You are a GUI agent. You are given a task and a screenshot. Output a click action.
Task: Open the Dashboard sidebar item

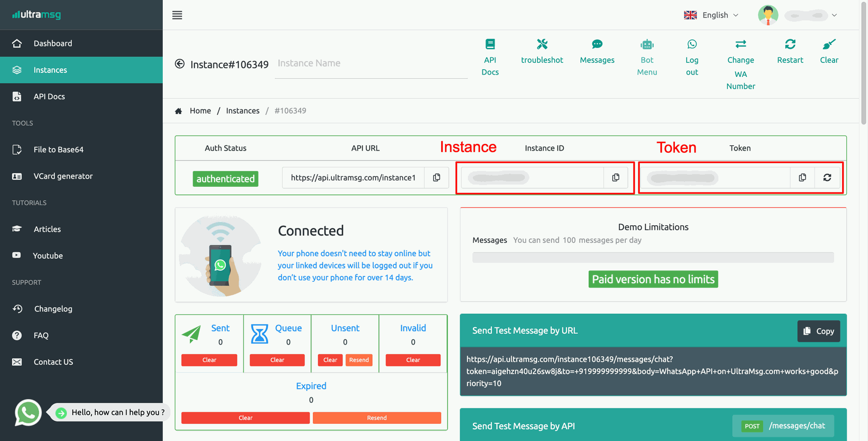click(x=53, y=43)
